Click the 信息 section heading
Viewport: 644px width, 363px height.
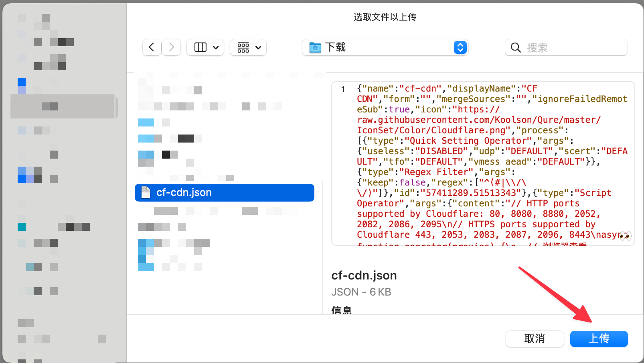tap(341, 310)
